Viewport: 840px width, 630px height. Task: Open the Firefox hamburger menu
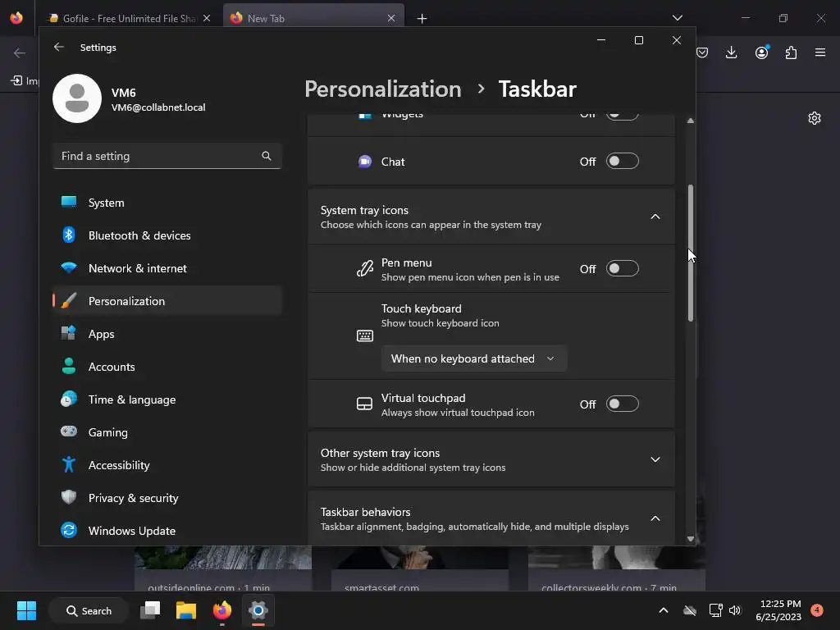pyautogui.click(x=820, y=52)
